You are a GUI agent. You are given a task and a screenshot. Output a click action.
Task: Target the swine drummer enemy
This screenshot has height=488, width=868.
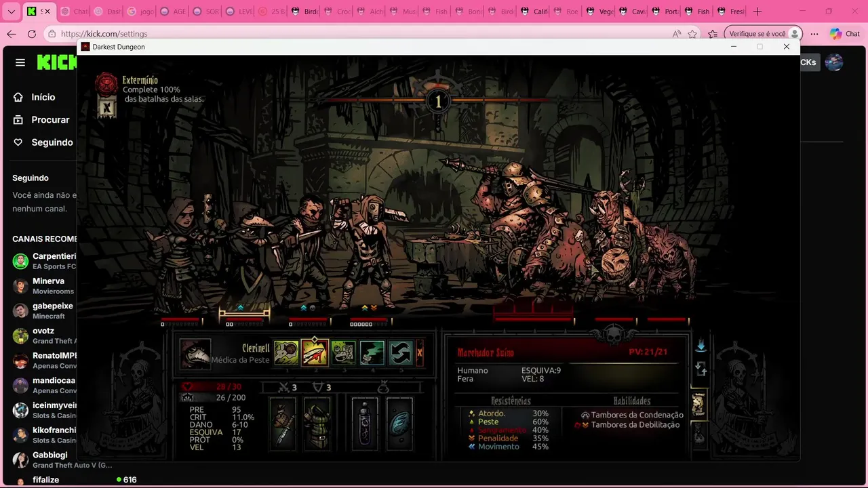614,237
